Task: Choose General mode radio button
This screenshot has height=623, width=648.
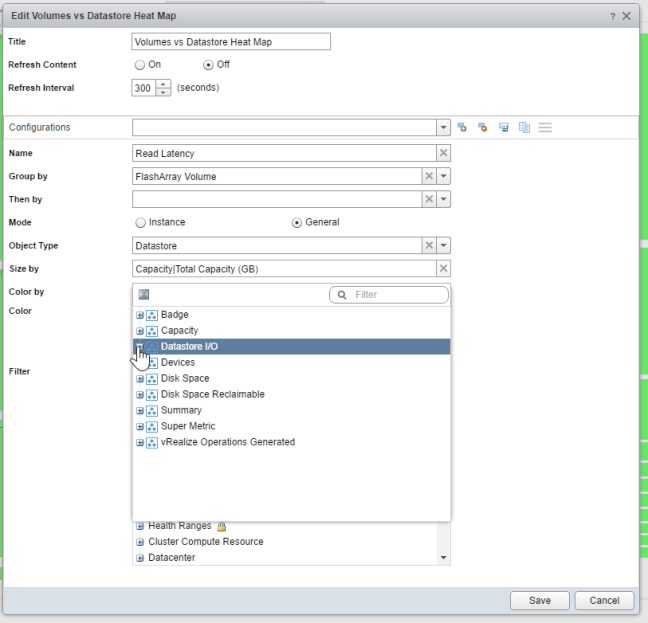Action: pos(297,222)
